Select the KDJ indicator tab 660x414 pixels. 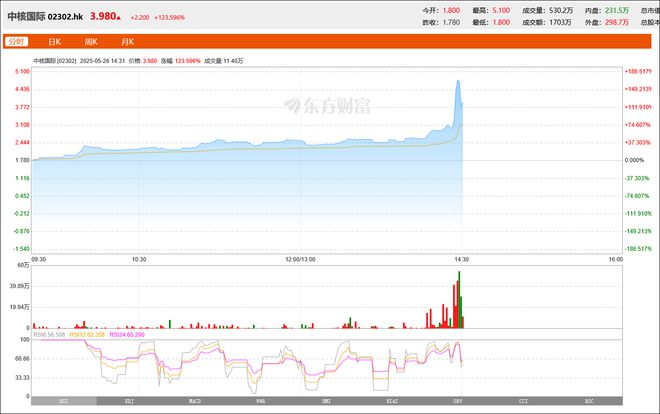tap(130, 401)
